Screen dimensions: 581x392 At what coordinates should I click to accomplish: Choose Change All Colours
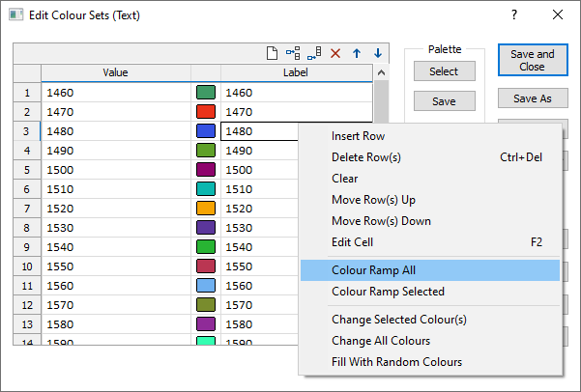[x=430, y=341]
